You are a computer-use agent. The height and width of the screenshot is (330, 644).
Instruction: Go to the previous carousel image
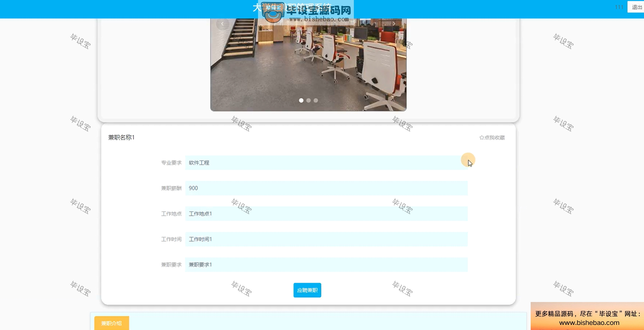(222, 24)
